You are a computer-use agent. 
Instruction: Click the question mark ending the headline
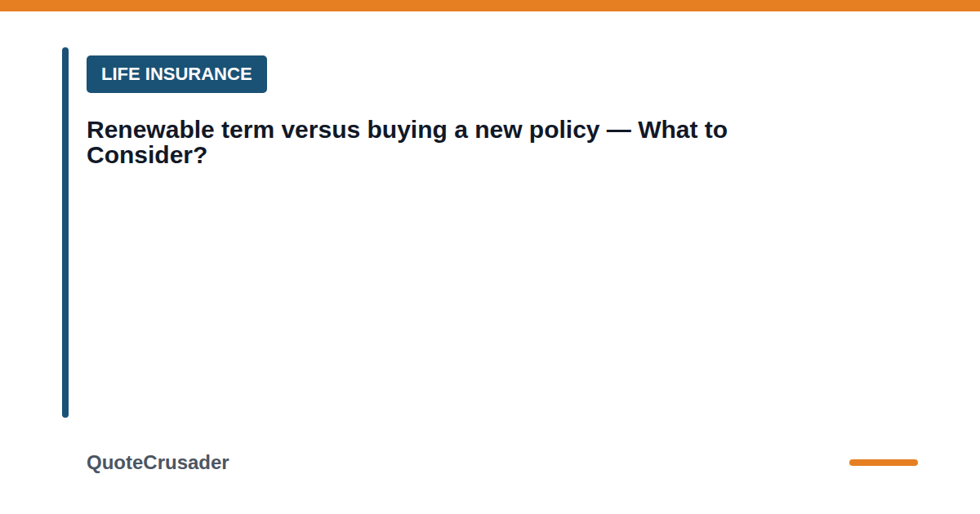point(201,155)
